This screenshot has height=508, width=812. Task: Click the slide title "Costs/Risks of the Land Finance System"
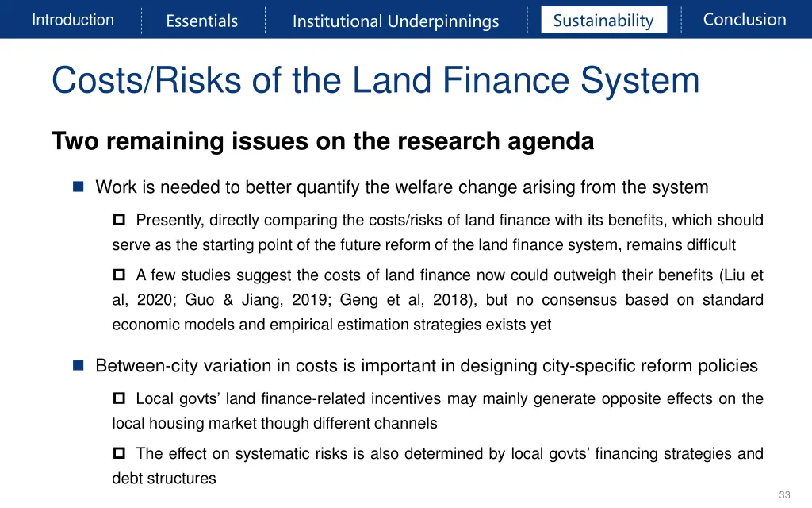pos(375,81)
